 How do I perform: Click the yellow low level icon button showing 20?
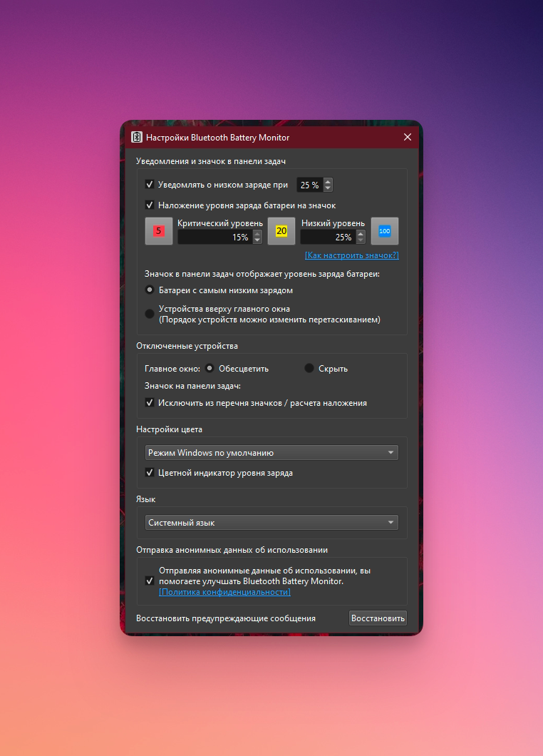(281, 231)
